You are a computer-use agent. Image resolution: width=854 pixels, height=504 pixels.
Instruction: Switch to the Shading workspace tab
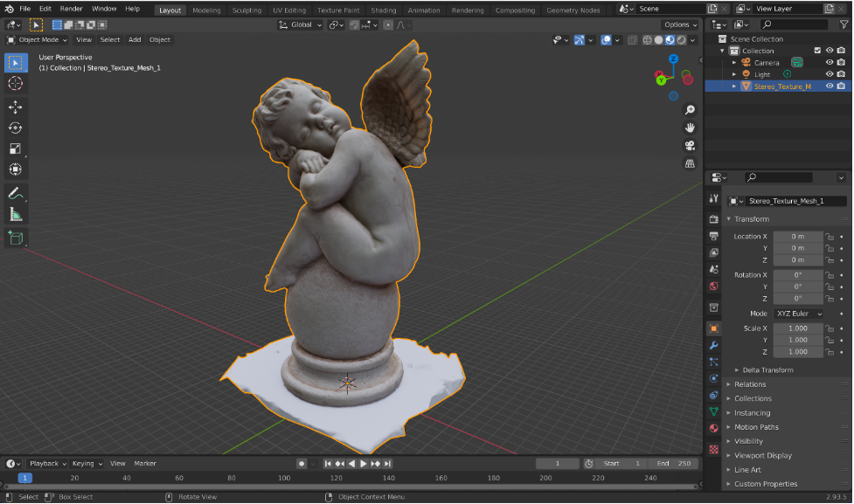tap(384, 10)
